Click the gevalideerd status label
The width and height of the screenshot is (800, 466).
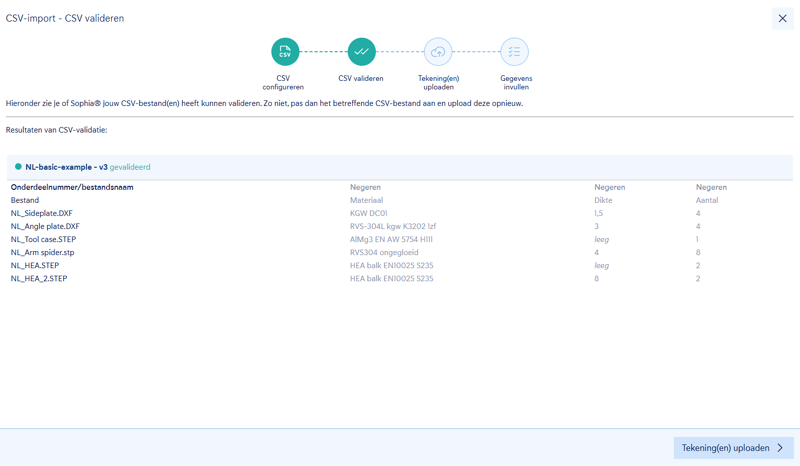(x=130, y=167)
